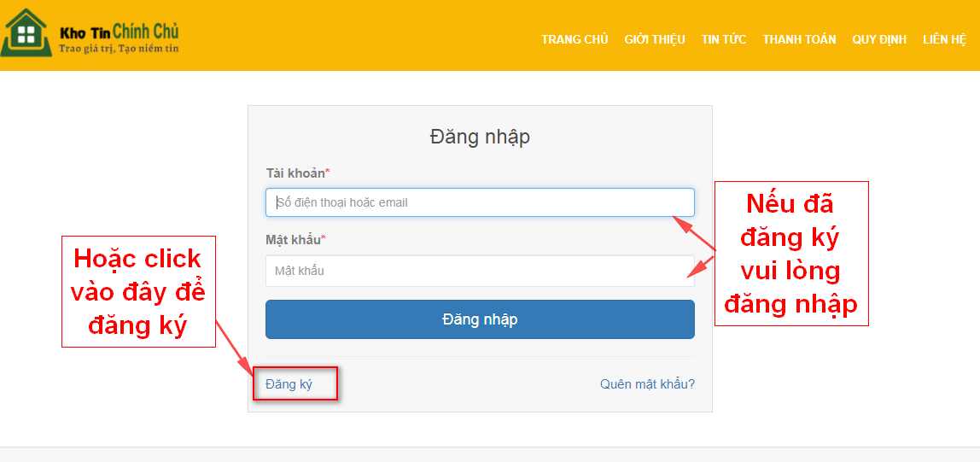980x462 pixels.
Task: Open the GIỚI THIỆU menu item
Action: [654, 39]
